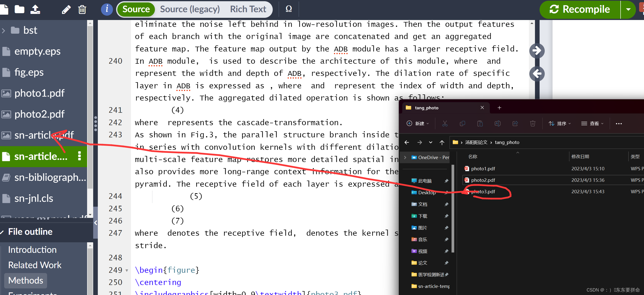Click the new folder icon
Image resolution: width=644 pixels, height=295 pixels.
[x=19, y=10]
